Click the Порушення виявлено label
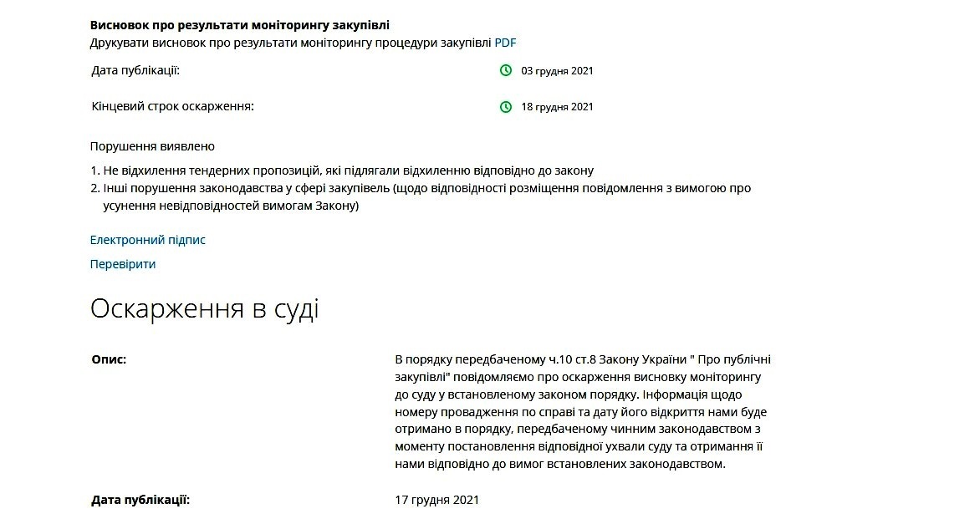Screen dimensions: 980x519 click(152, 146)
